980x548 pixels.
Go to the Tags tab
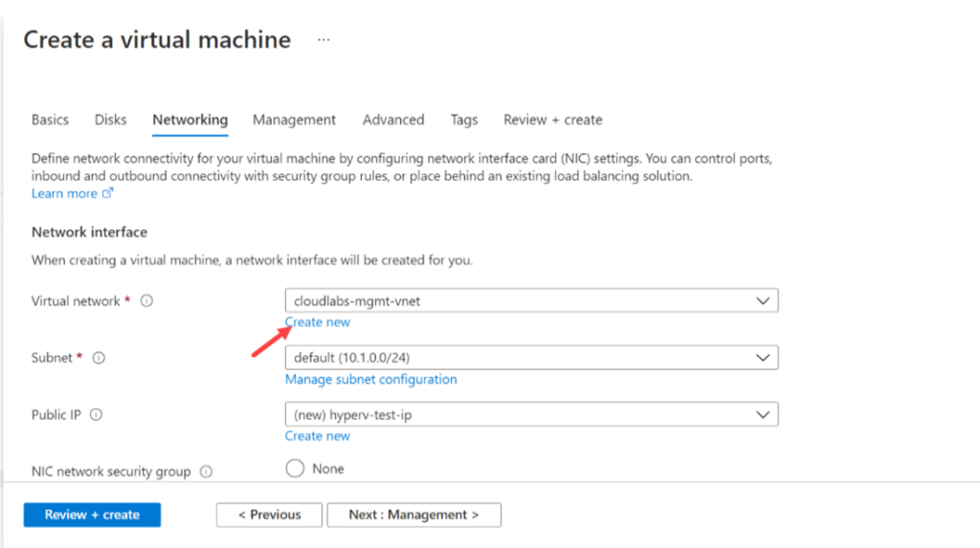[464, 120]
